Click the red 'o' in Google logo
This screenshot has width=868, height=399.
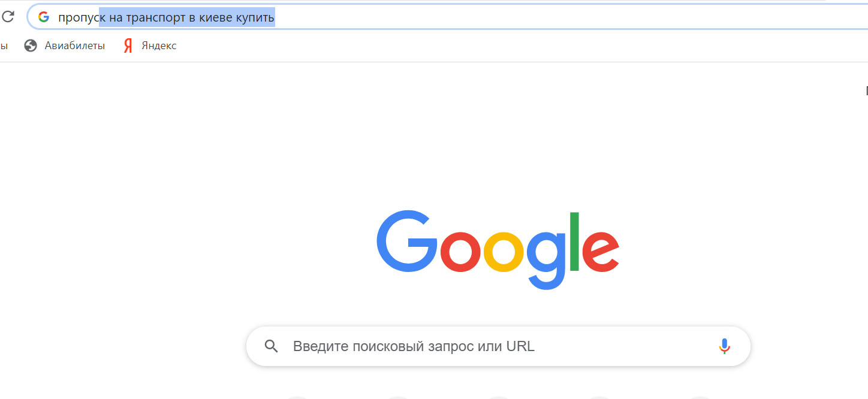coord(460,250)
